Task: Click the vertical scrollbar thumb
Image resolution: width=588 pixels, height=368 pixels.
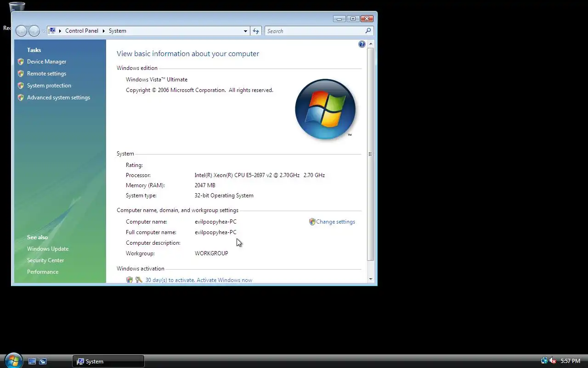Action: [x=371, y=154]
